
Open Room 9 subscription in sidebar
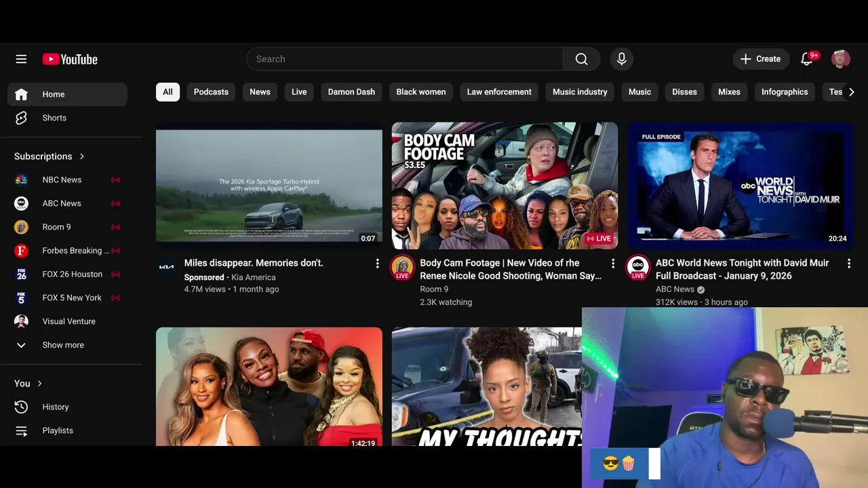(67, 227)
